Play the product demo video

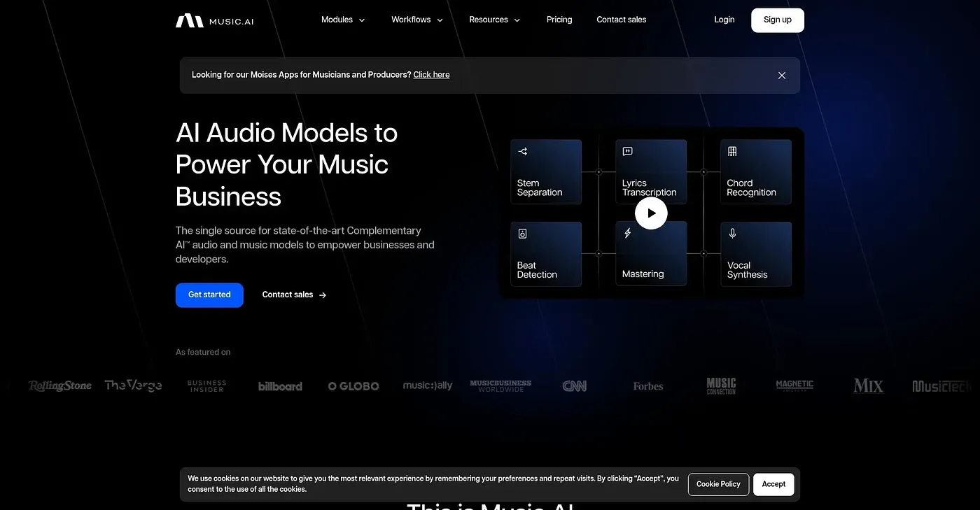click(651, 213)
